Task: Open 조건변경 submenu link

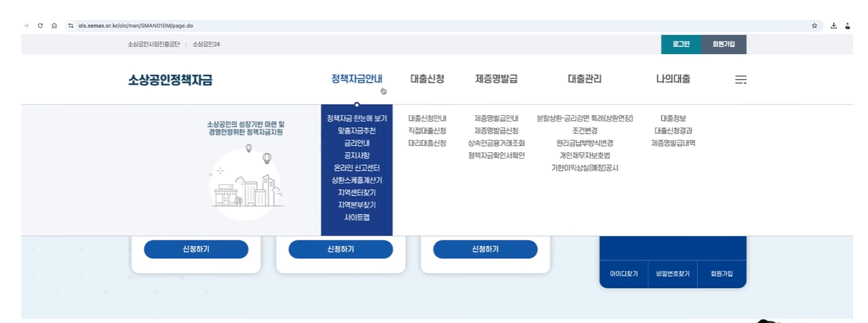Action: pos(585,131)
